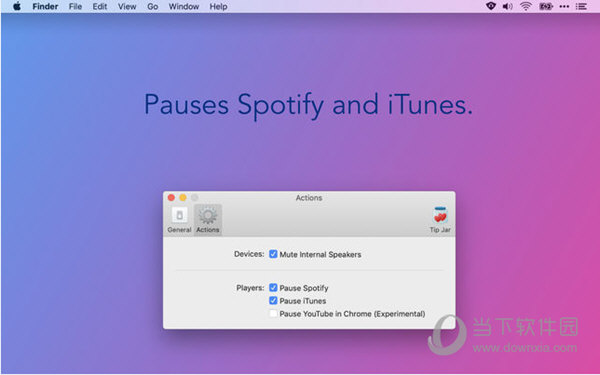Image resolution: width=600 pixels, height=375 pixels.
Task: Open the volume control in menu bar
Action: [x=508, y=6]
